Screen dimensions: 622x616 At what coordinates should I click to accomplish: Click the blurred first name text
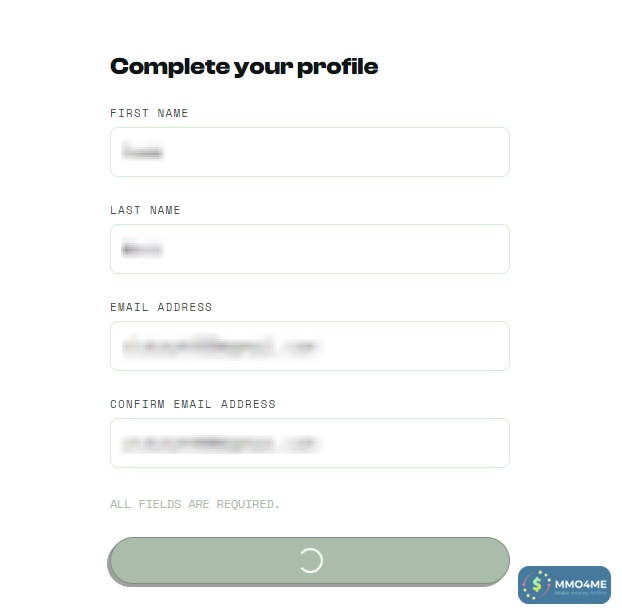click(x=142, y=152)
